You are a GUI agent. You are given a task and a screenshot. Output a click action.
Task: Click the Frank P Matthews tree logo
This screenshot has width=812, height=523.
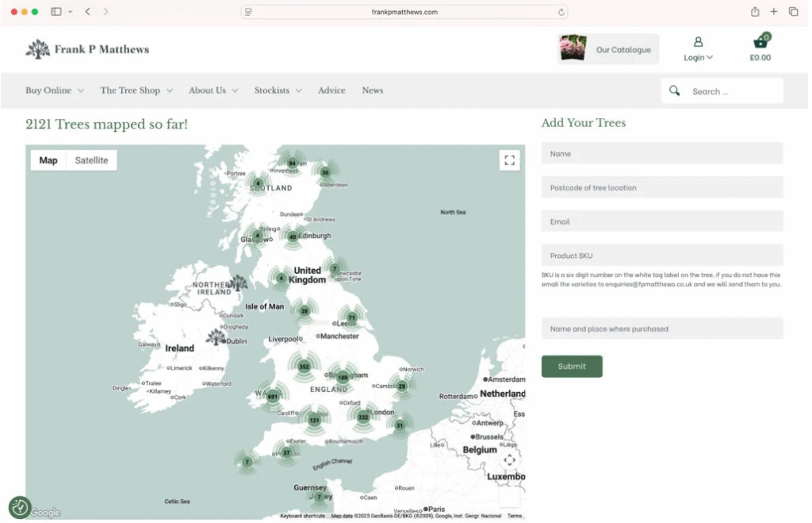(x=37, y=49)
